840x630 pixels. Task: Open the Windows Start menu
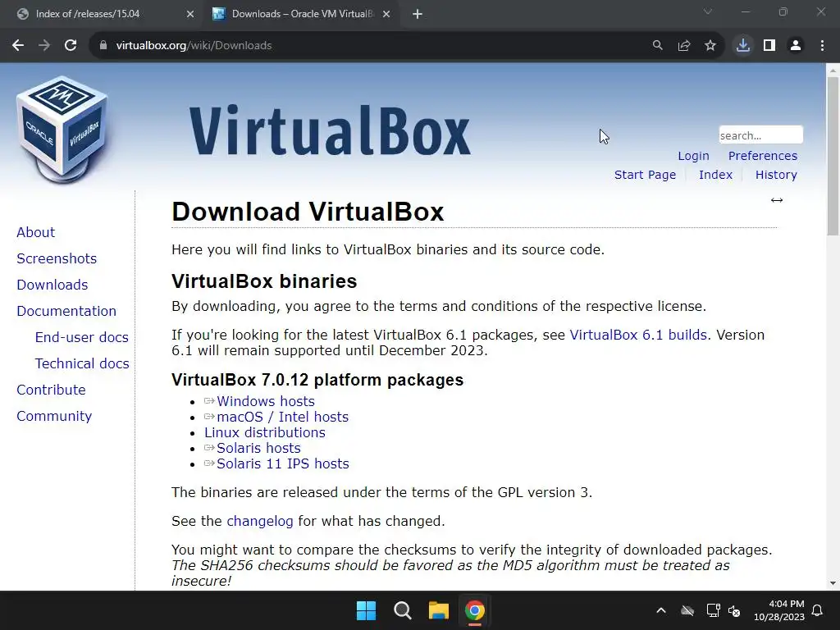tap(367, 610)
